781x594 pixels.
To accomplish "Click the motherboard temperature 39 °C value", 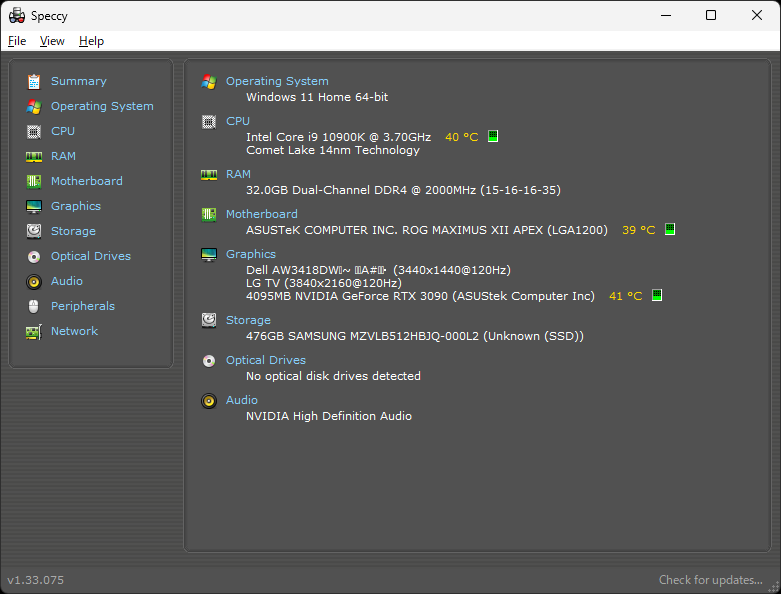I will coord(639,230).
